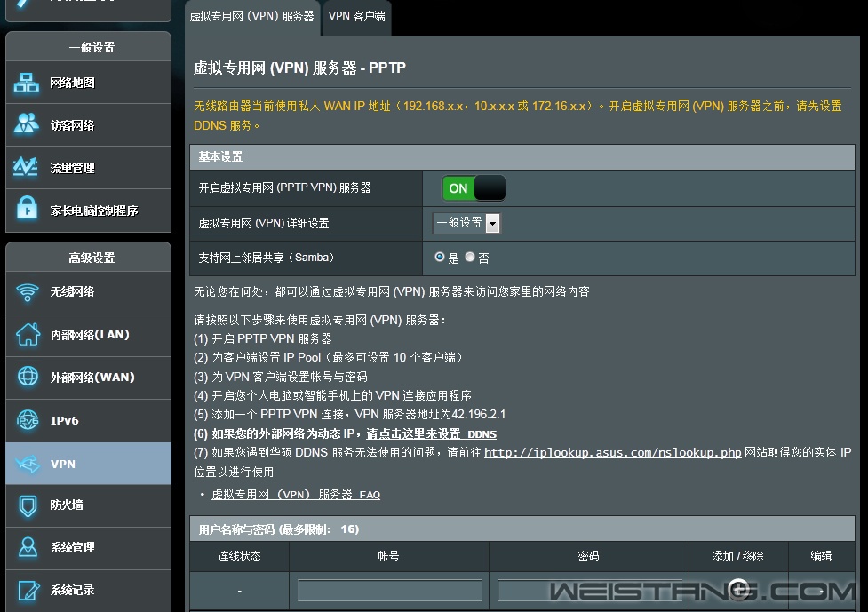Switch to 虚拟专用网 (VPN) 服务器 tab
This screenshot has height=612, width=868.
coord(252,17)
